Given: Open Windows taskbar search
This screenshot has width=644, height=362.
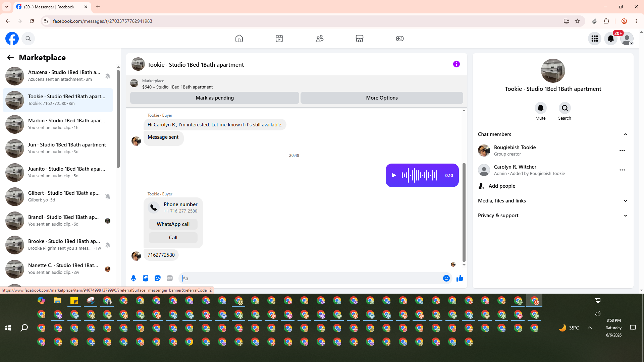Looking at the screenshot, I should click(24, 328).
